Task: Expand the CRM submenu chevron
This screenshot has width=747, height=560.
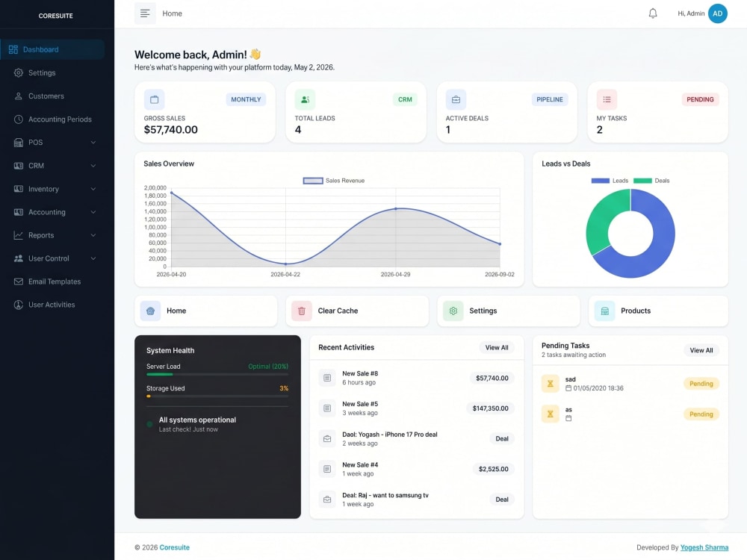Action: tap(93, 166)
